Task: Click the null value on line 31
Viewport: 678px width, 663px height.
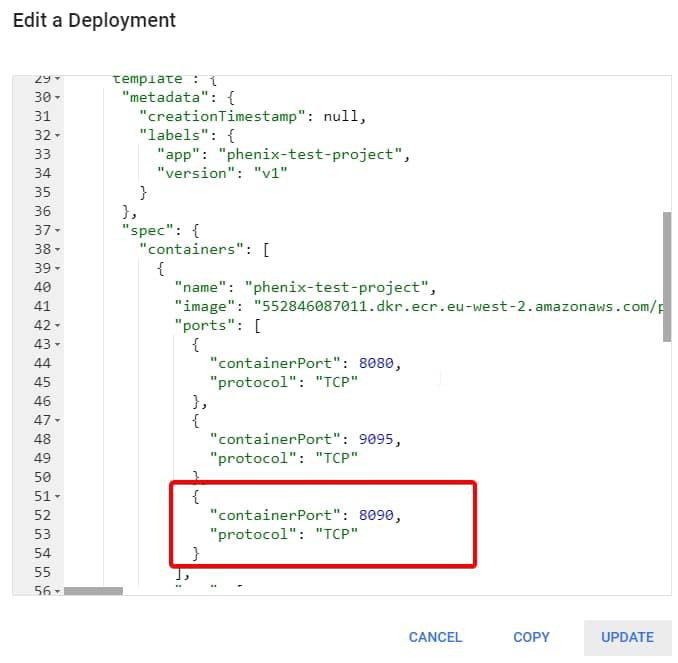Action: pyautogui.click(x=341, y=117)
